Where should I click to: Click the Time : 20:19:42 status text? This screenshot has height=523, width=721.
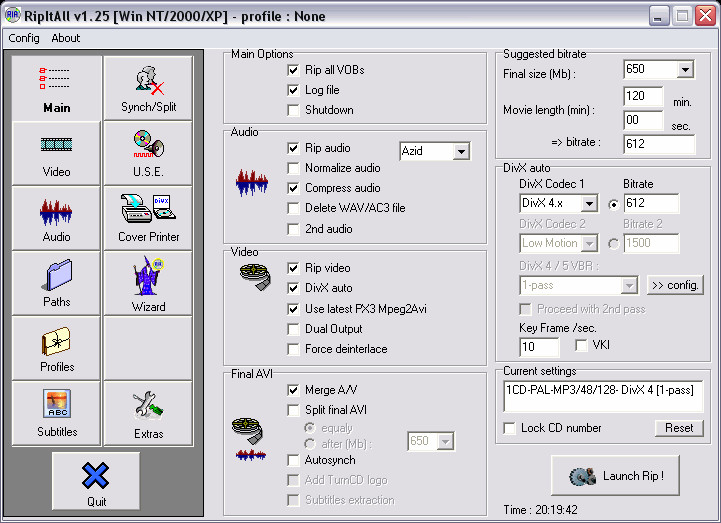(540, 510)
